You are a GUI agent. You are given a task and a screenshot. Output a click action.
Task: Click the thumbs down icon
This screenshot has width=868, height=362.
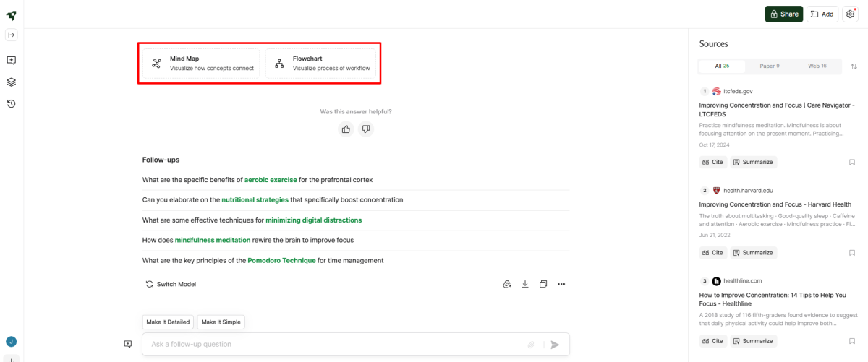coord(366,129)
